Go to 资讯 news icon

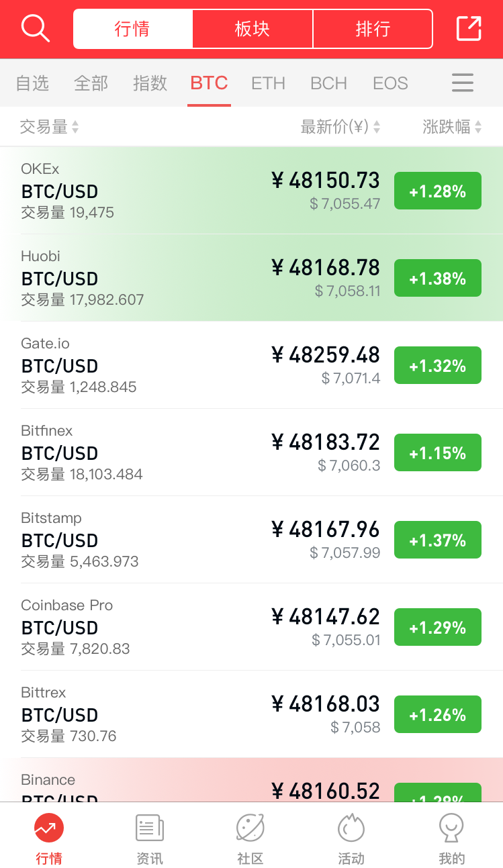(150, 828)
